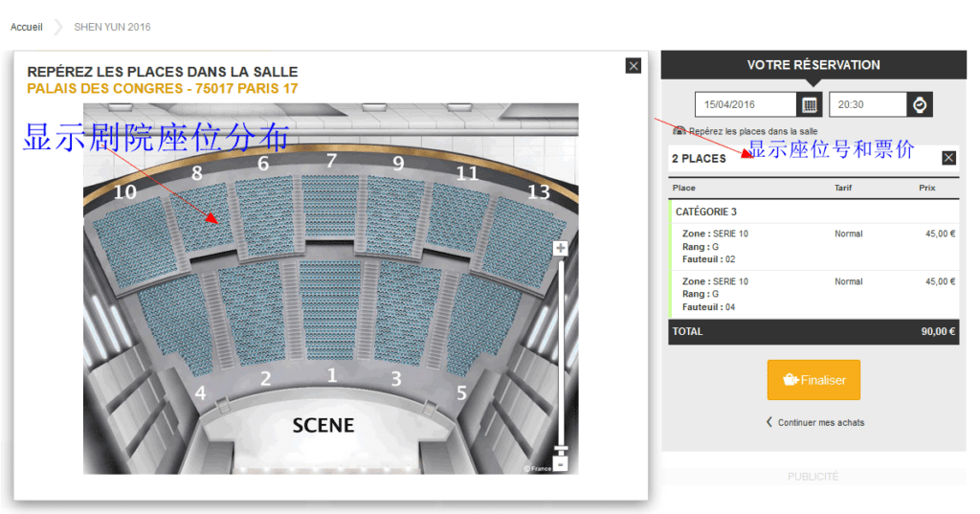Click the seat icon near Repérez les places
Screen dimensions: 980x514
[679, 130]
